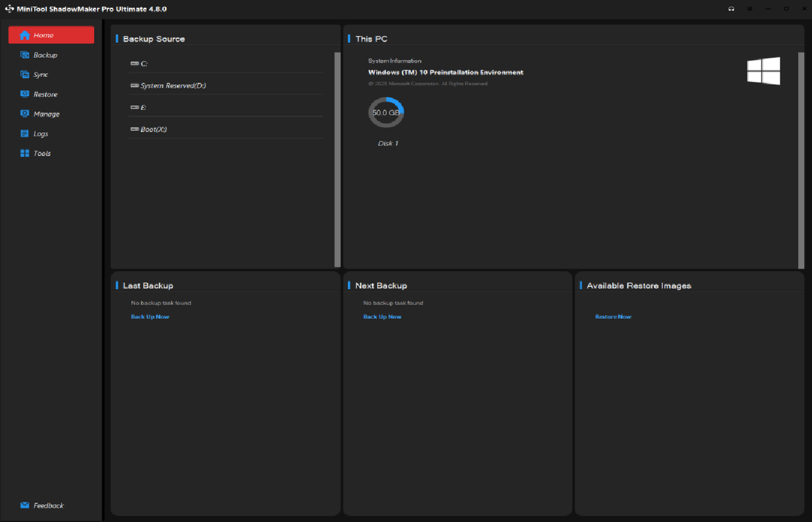Select the C: drive in Backup Source
The width and height of the screenshot is (812, 522).
coord(226,63)
